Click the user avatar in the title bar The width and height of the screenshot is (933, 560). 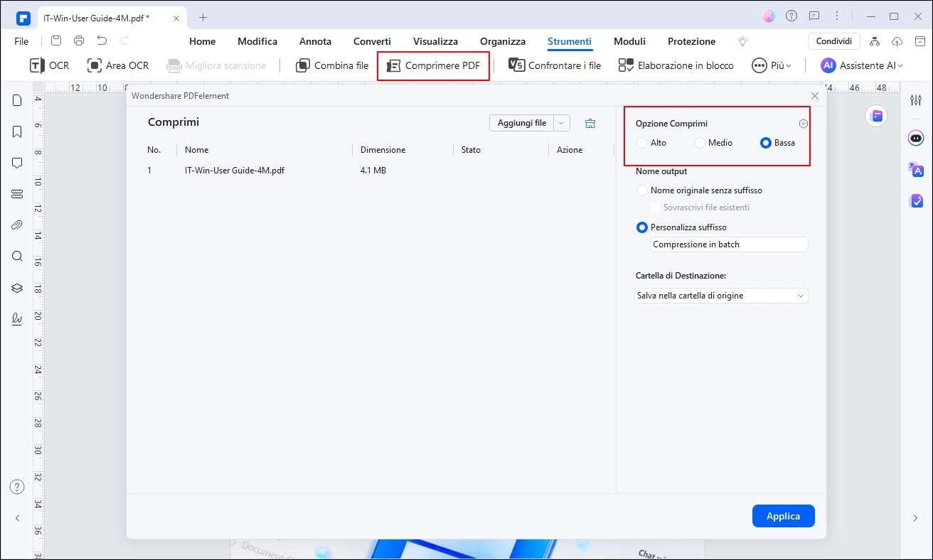pyautogui.click(x=768, y=16)
